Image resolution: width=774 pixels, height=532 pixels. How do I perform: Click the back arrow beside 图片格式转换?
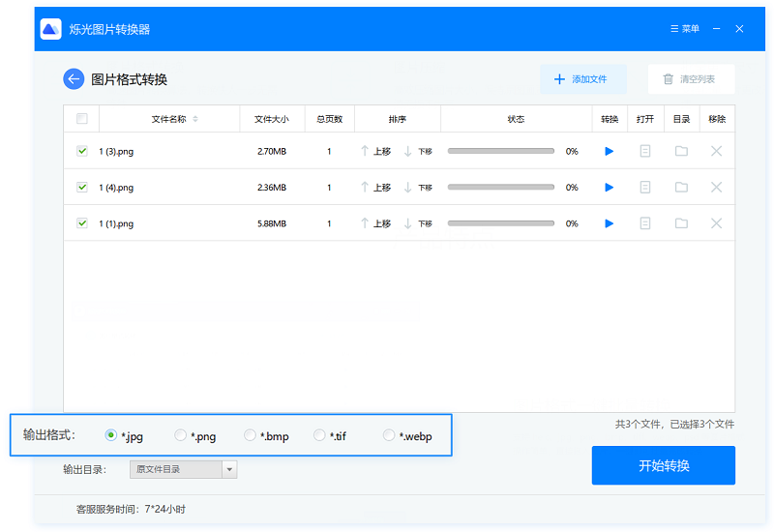pos(74,79)
